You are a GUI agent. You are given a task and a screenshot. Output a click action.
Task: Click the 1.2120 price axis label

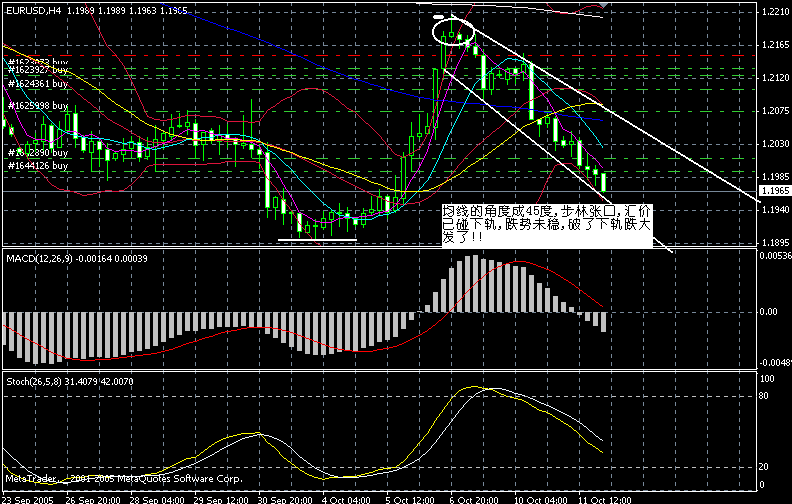pyautogui.click(x=775, y=78)
